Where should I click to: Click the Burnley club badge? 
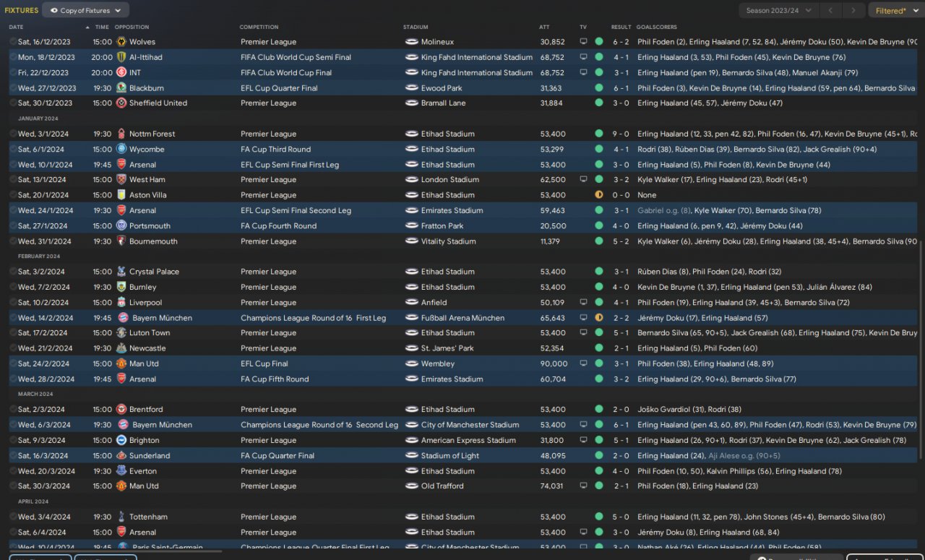pyautogui.click(x=121, y=288)
